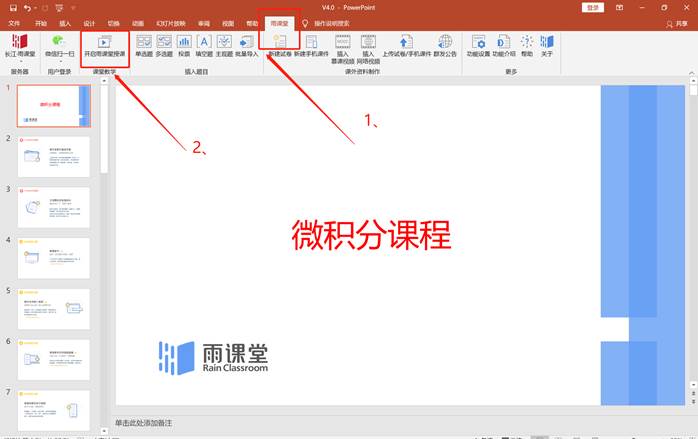
Task: Switch to the 视图 view tab
Action: (x=228, y=23)
